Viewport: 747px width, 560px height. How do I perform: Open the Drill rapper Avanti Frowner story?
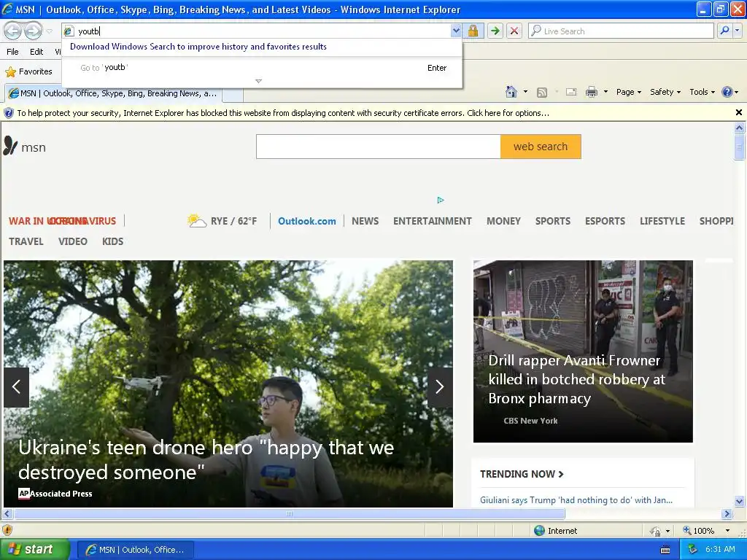pyautogui.click(x=576, y=379)
